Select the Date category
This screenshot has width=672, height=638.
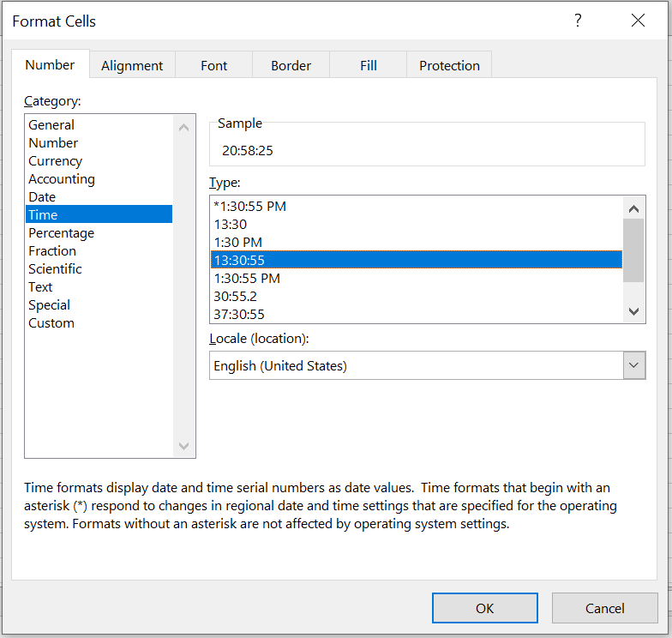tap(42, 197)
